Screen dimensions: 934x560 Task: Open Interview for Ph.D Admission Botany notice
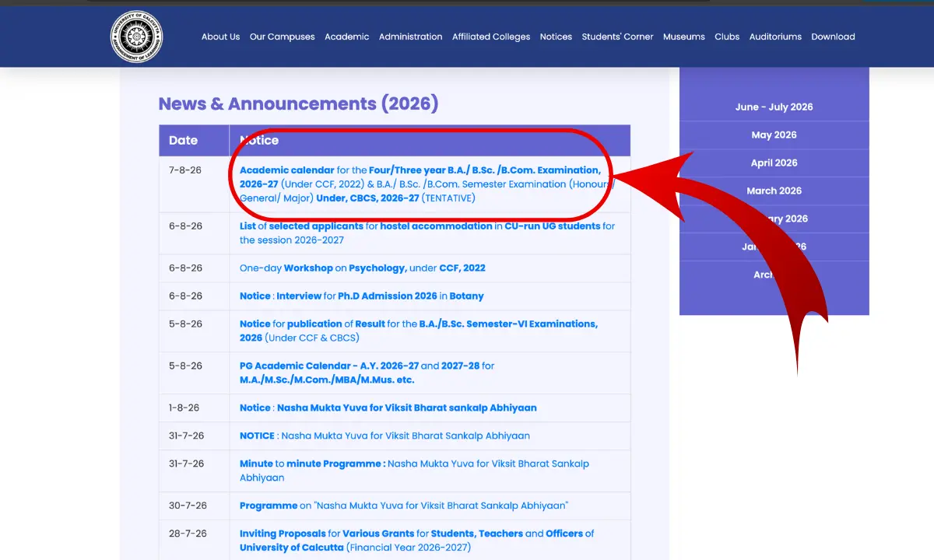point(362,296)
